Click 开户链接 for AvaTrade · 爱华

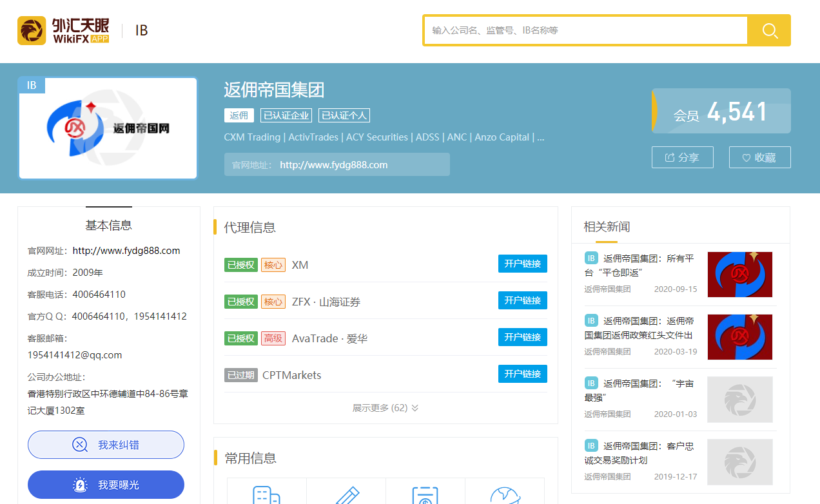(523, 337)
